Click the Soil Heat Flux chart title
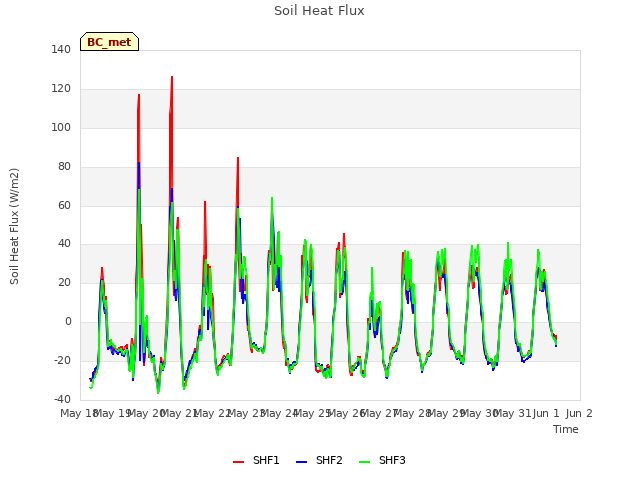640x480 pixels. click(319, 11)
